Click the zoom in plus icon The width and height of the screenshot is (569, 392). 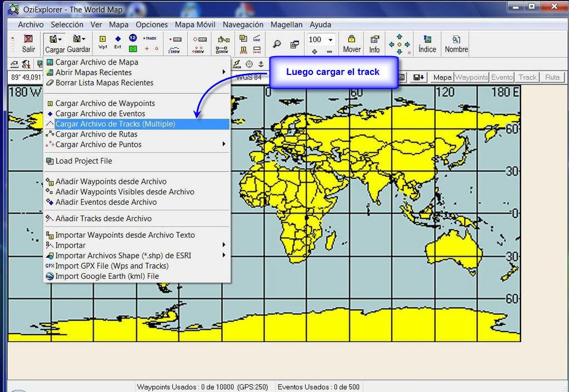[315, 52]
